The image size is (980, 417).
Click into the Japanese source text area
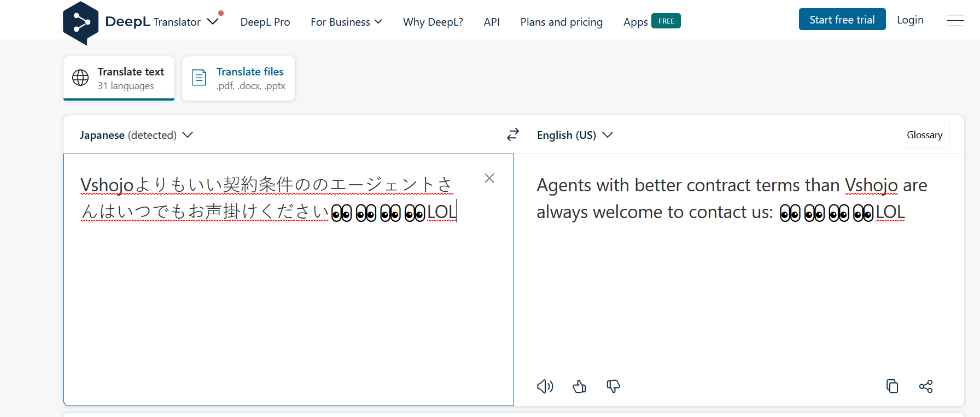tap(289, 280)
